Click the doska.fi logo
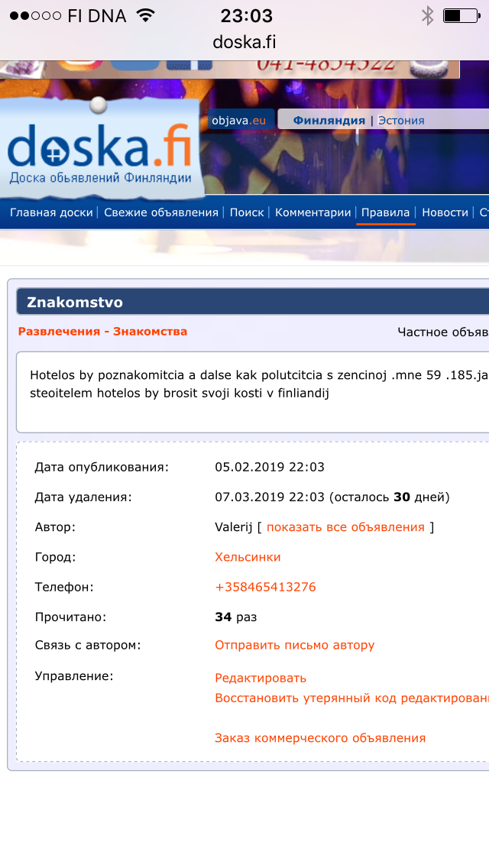Screen dimensions: 489x868 [x=99, y=153]
